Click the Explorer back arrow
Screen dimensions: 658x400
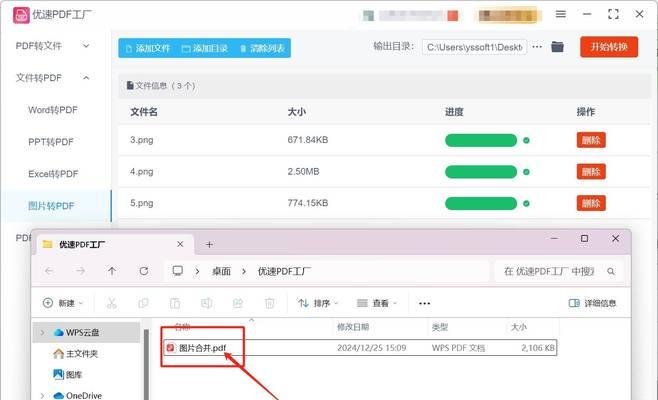[49, 271]
